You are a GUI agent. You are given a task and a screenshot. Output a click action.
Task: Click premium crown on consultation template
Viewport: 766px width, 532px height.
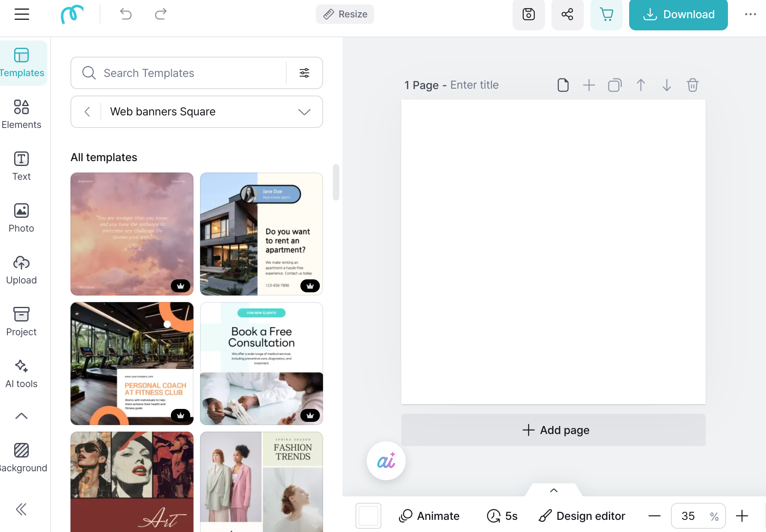(x=310, y=415)
